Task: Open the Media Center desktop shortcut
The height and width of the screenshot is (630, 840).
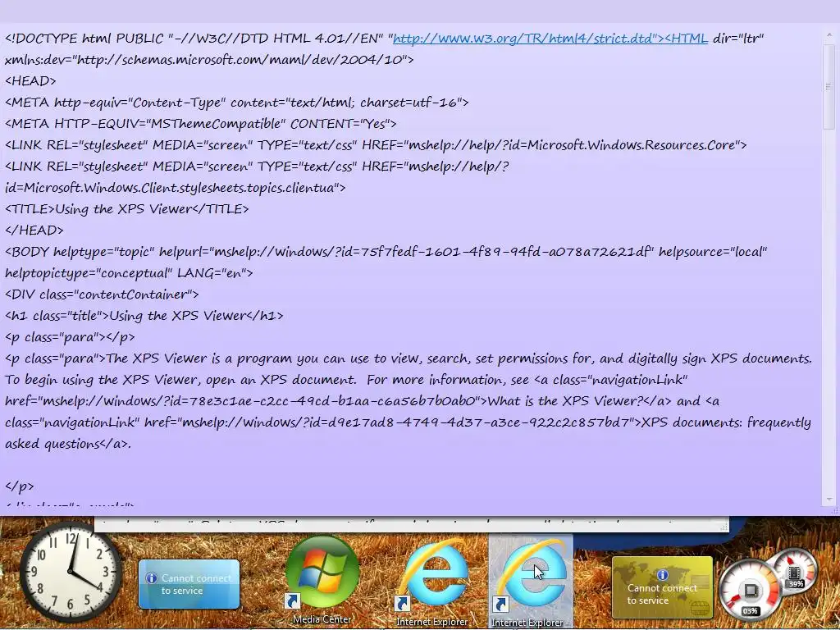Action: click(322, 582)
